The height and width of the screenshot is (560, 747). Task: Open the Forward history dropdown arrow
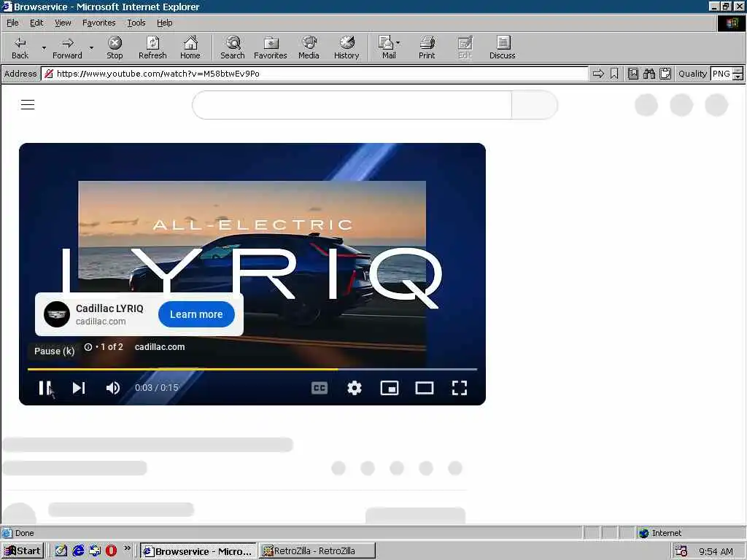(x=91, y=47)
